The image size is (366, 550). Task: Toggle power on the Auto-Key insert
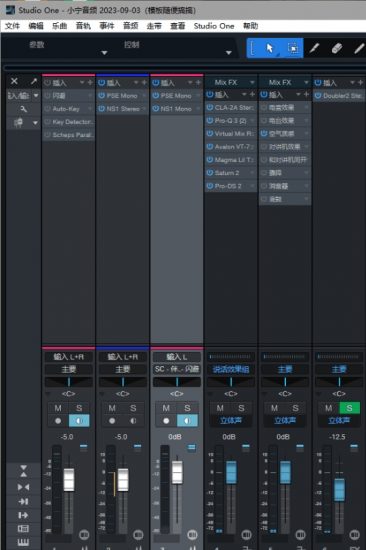(48, 109)
